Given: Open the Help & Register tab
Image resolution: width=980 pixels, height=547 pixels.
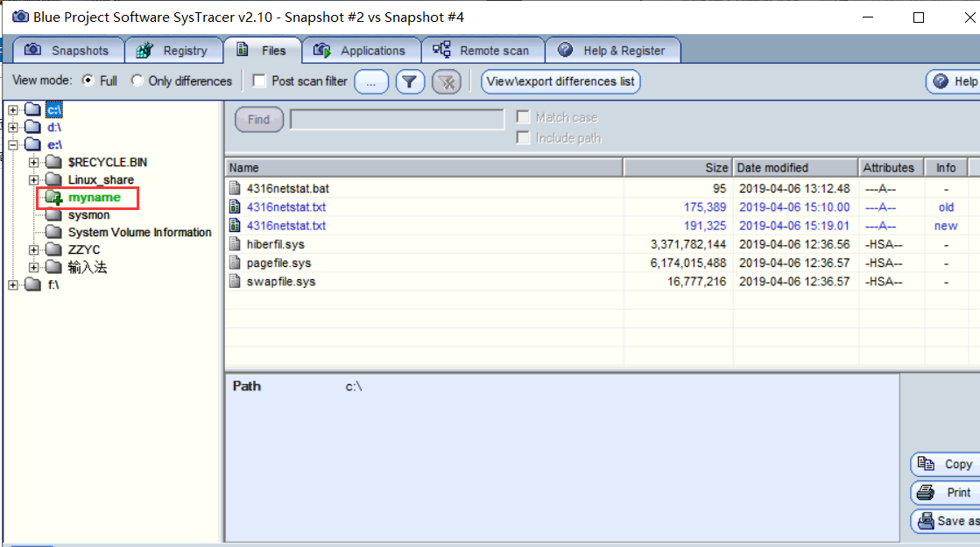Looking at the screenshot, I should [613, 51].
